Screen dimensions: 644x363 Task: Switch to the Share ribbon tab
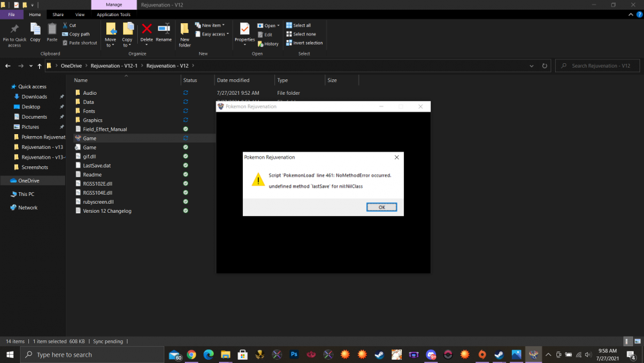58,14
